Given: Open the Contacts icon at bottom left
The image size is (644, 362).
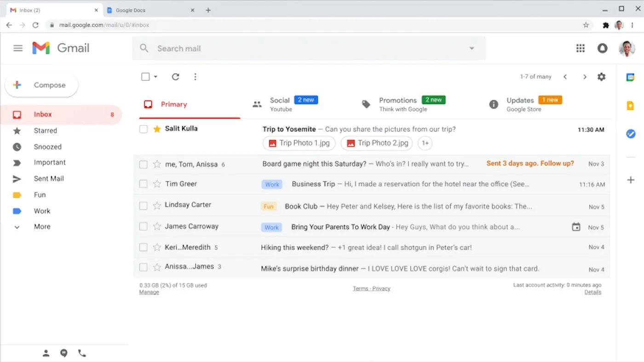Looking at the screenshot, I should coord(46,353).
